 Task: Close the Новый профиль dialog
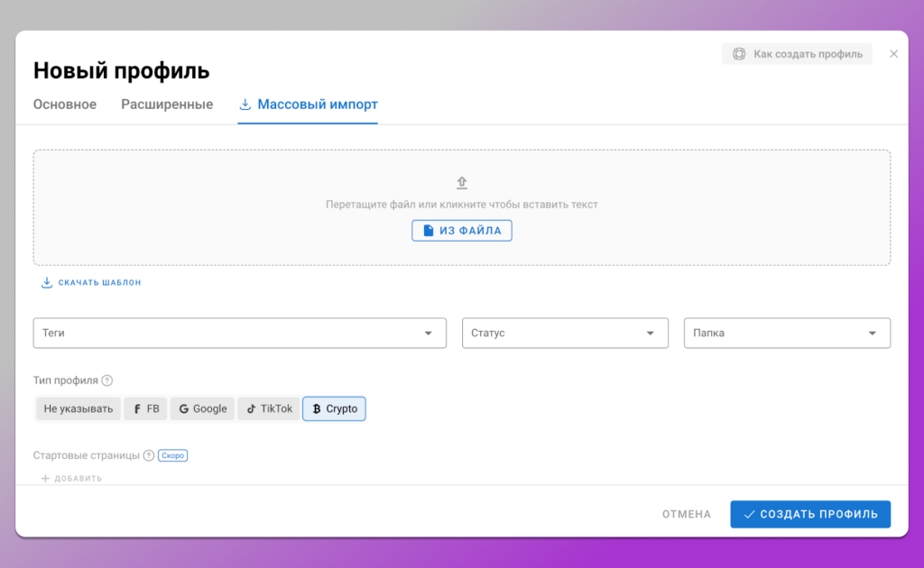(x=893, y=54)
